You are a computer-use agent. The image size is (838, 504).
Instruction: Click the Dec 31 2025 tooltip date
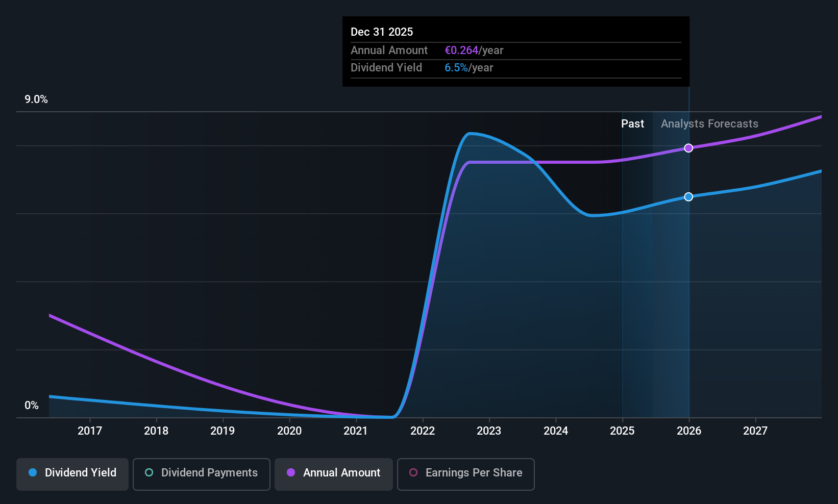pos(382,32)
